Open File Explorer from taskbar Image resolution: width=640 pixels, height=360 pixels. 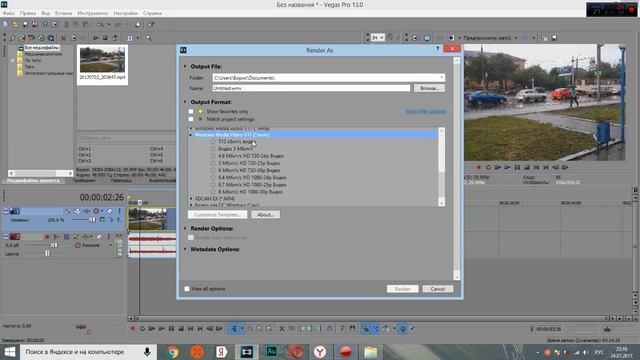click(371, 352)
